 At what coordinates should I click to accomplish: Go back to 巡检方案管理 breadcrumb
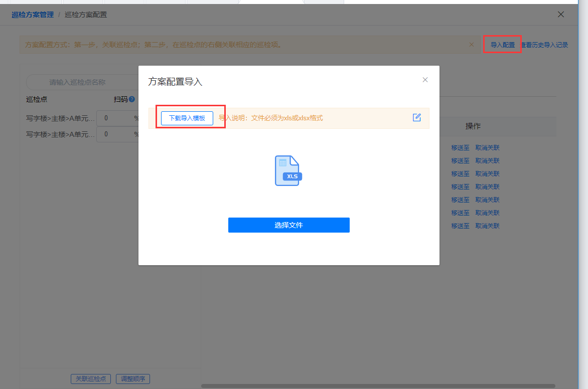pyautogui.click(x=33, y=15)
